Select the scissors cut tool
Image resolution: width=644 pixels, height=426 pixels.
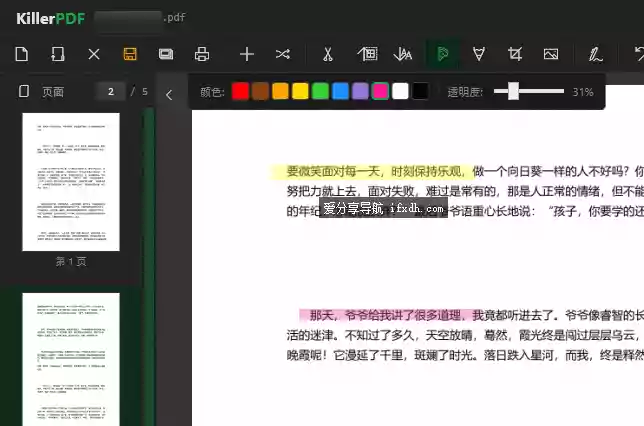[328, 54]
